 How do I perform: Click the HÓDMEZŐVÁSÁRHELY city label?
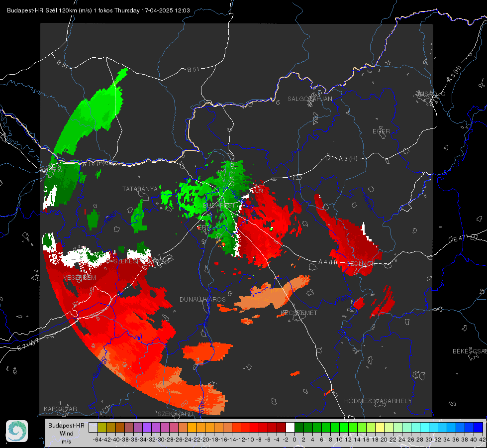[378, 401]
